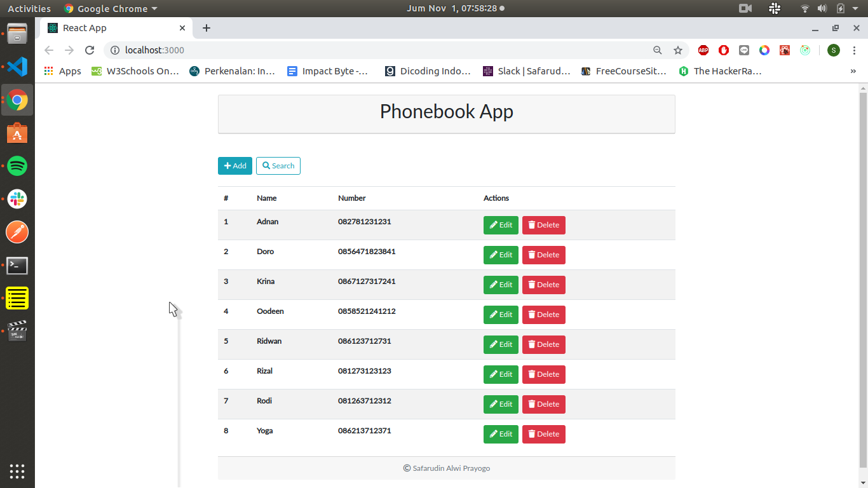Open a new browser tab
This screenshot has height=488, width=868.
207,28
